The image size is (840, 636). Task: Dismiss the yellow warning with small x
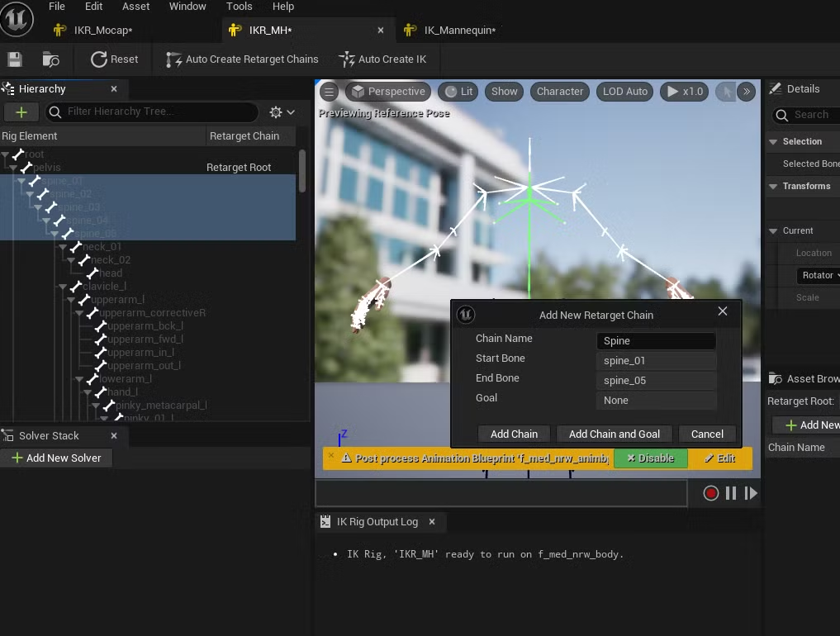point(331,456)
